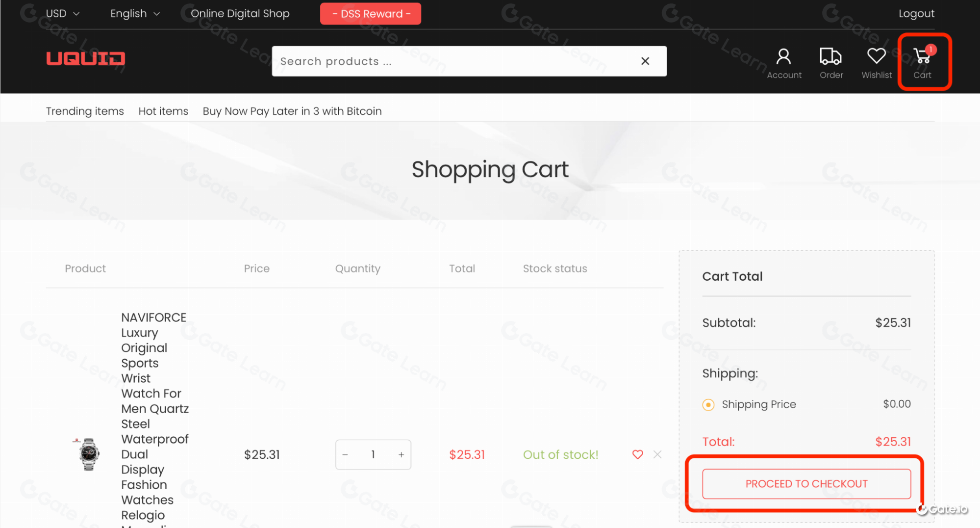Viewport: 980px width, 528px height.
Task: Open Buy Now Pay Later with Bitcoin
Action: pos(292,111)
